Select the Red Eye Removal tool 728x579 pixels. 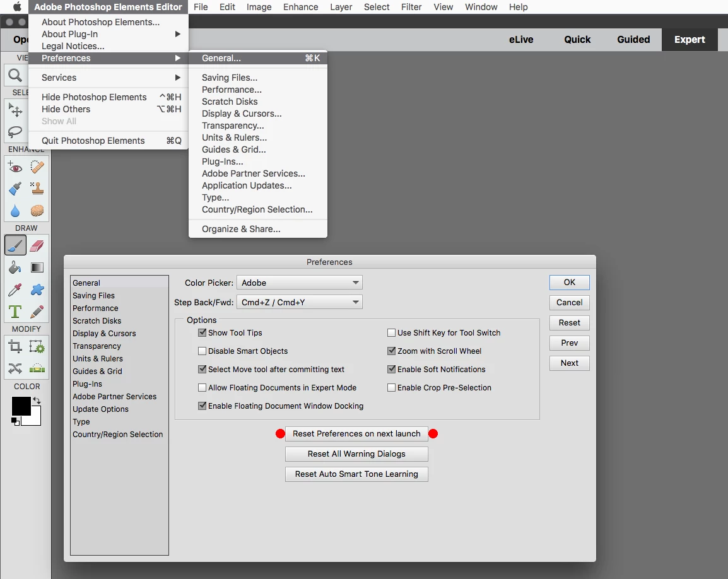coord(15,167)
